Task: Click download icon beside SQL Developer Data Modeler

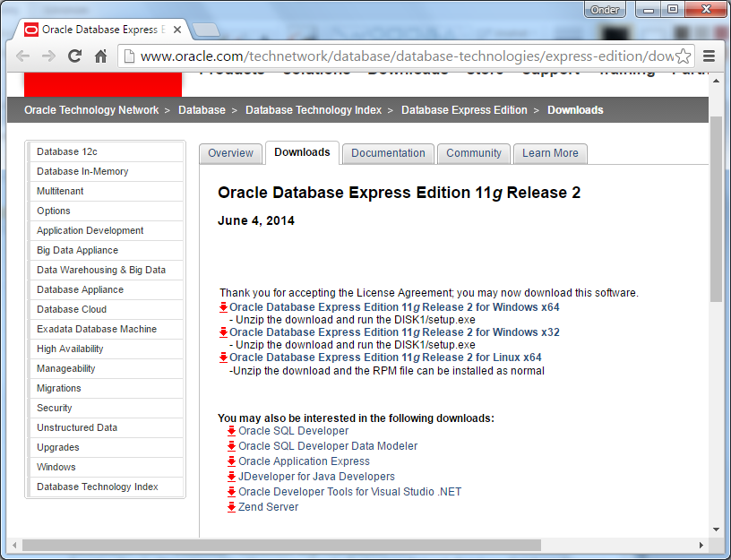Action: point(231,446)
